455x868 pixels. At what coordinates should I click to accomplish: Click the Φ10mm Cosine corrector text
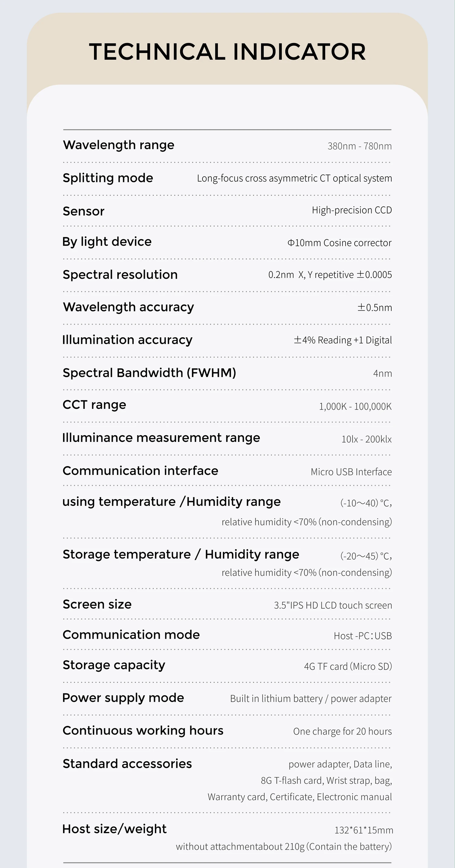click(x=339, y=243)
